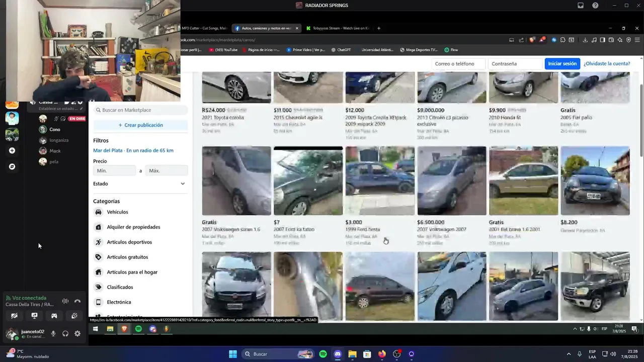Switch to Tobyyysss Stream Kick tab
644x362 pixels.
pos(338,28)
